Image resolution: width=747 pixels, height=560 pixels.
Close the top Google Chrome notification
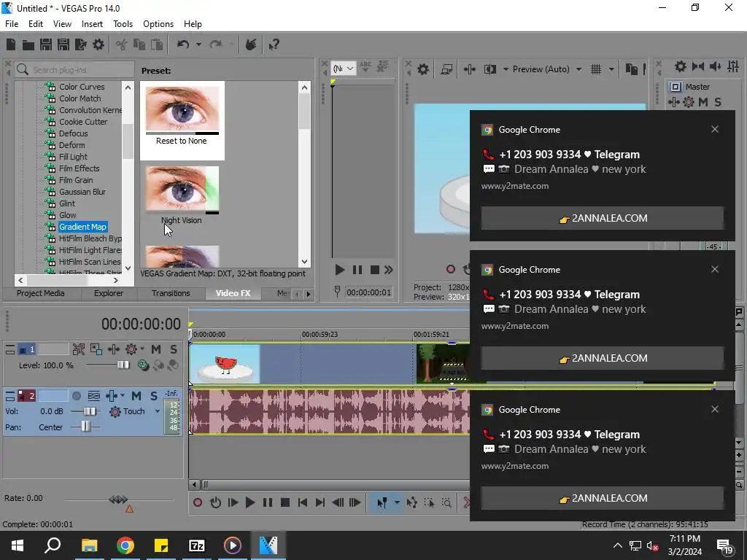pos(715,130)
